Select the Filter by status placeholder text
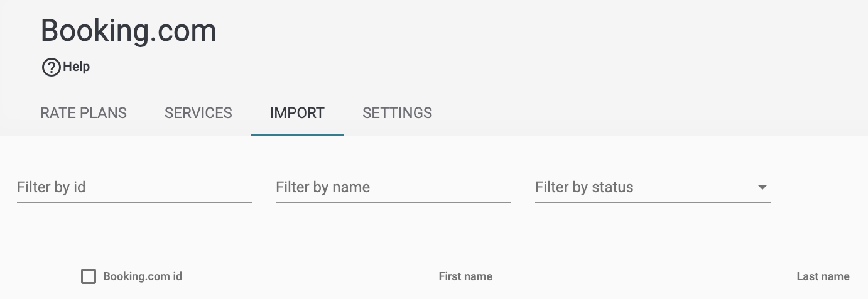 point(584,187)
